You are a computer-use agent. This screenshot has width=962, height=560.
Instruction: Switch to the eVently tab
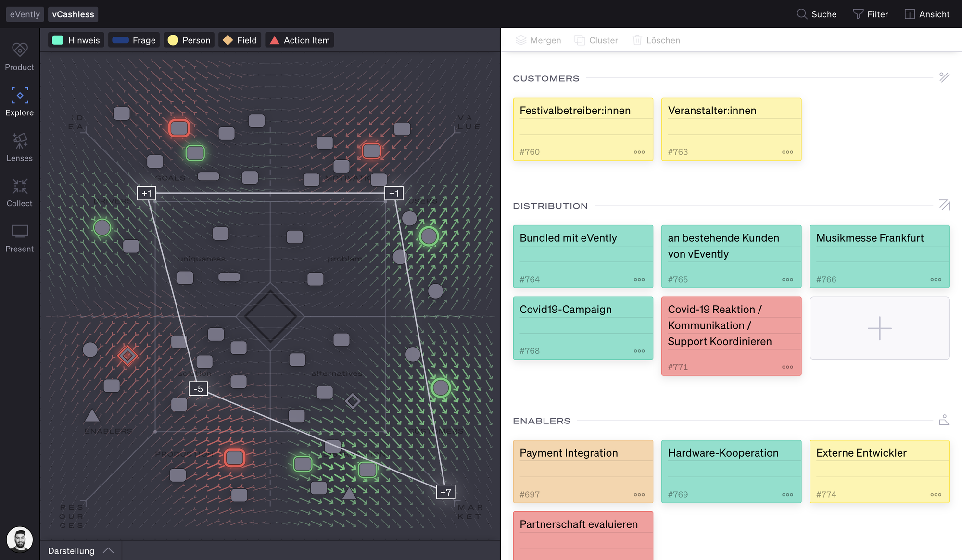coord(25,14)
